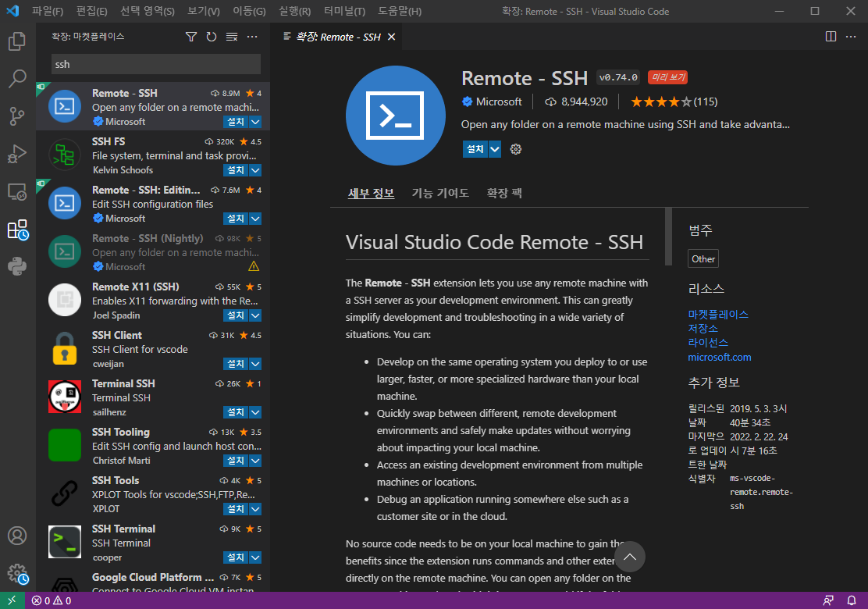Click the large Remote - SSH logo
This screenshot has width=868, height=609.
[x=395, y=115]
